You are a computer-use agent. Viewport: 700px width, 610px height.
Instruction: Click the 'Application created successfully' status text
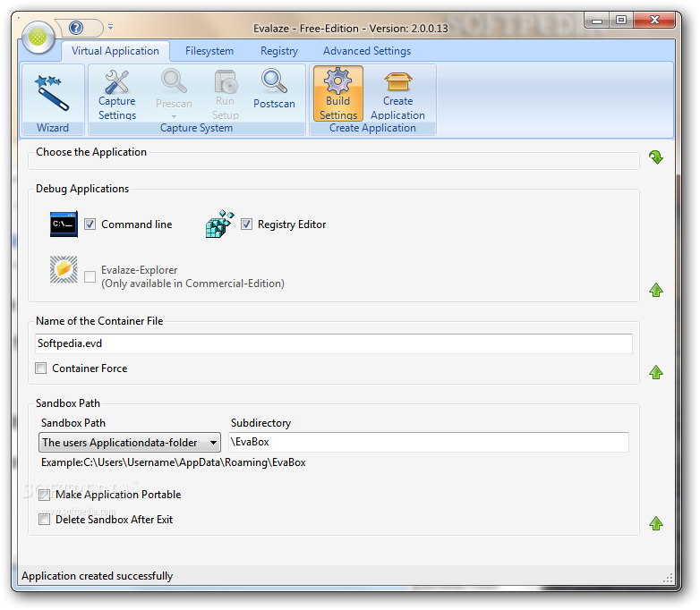[97, 576]
